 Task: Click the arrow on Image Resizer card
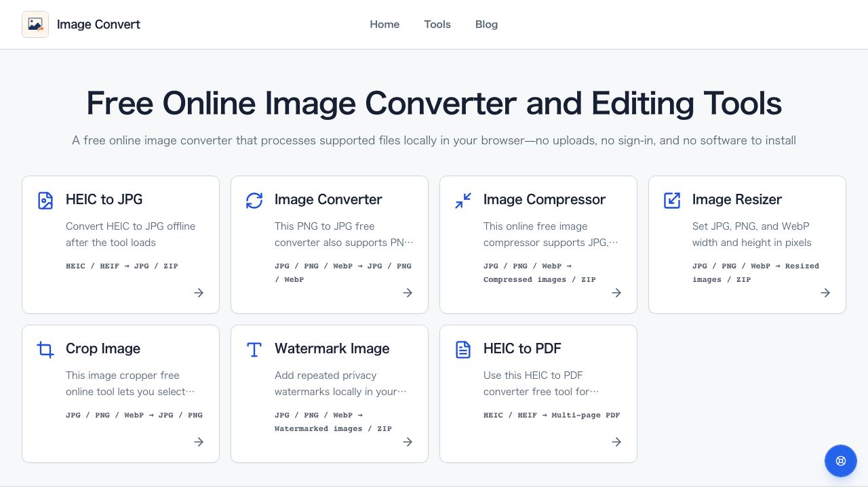pyautogui.click(x=825, y=293)
